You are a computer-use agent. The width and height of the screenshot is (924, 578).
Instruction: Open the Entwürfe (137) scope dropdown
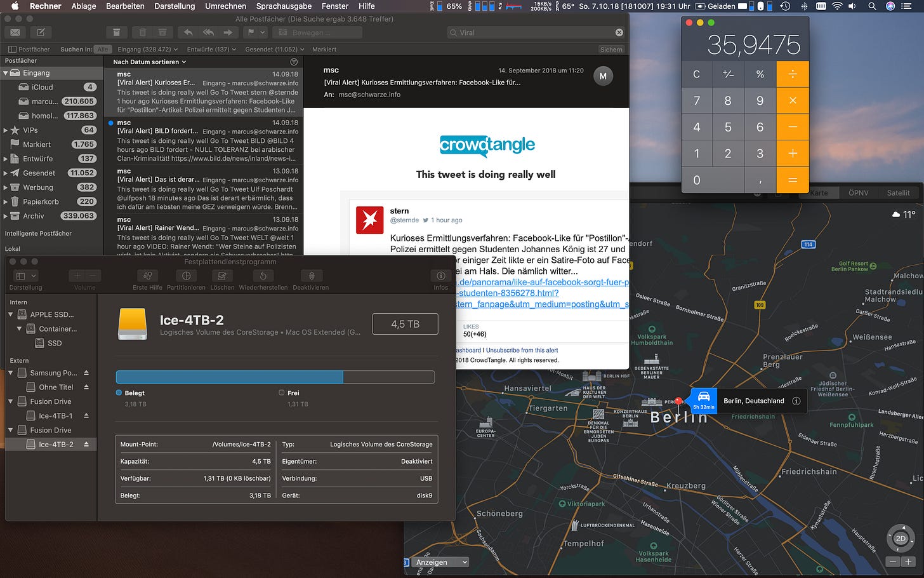pos(211,49)
